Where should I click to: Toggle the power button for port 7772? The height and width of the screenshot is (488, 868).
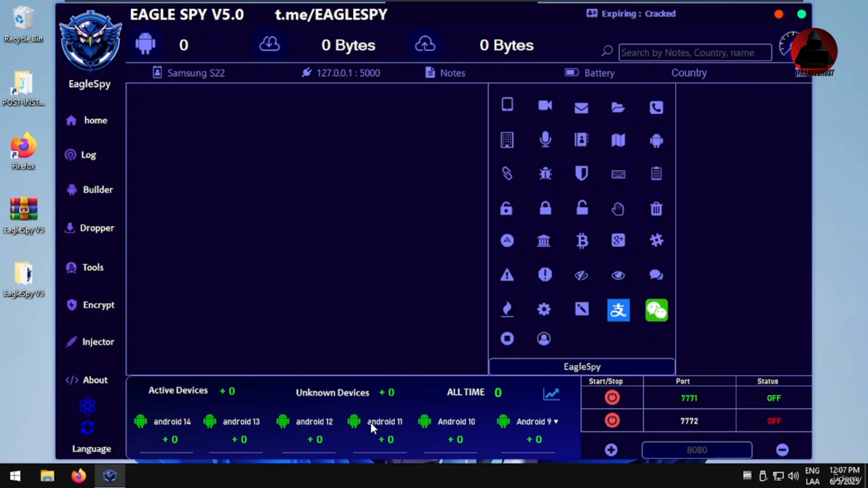(x=612, y=421)
